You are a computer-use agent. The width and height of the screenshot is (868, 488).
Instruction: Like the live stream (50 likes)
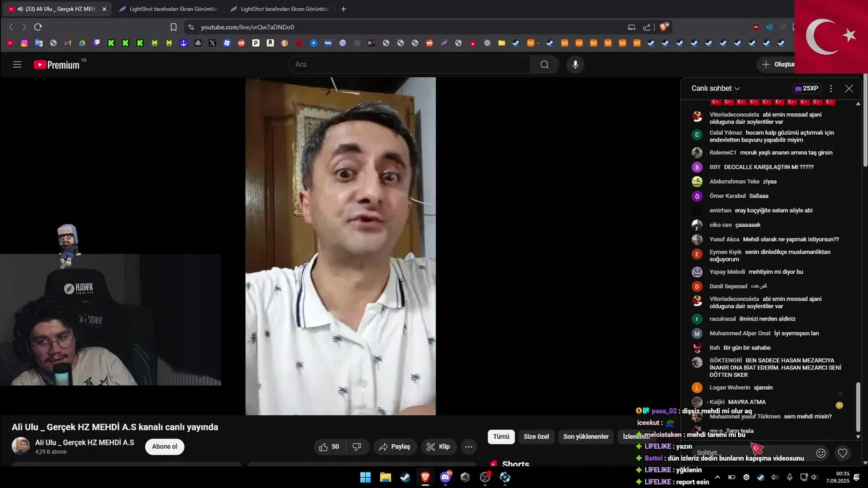coord(329,447)
